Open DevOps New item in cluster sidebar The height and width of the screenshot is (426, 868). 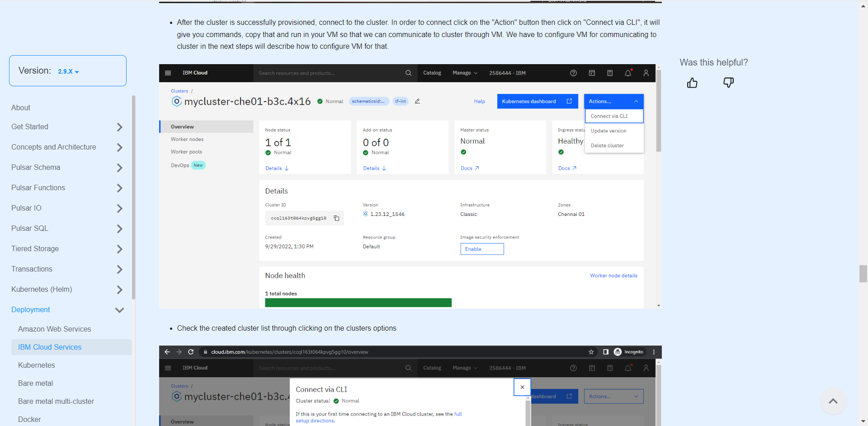tap(188, 165)
